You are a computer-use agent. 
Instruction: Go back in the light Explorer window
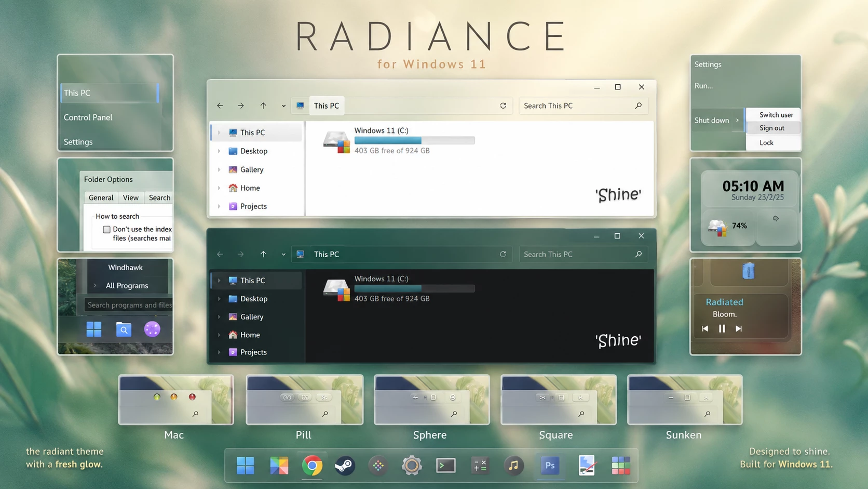click(220, 105)
